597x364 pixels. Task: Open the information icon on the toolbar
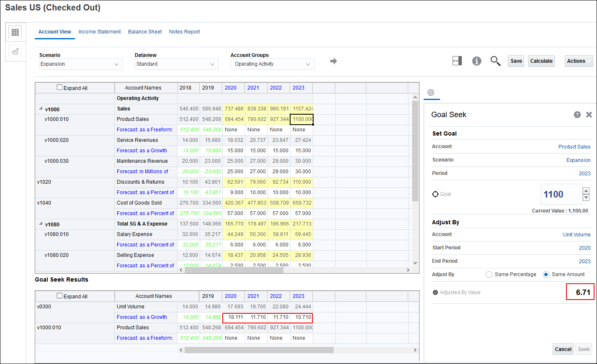click(477, 61)
